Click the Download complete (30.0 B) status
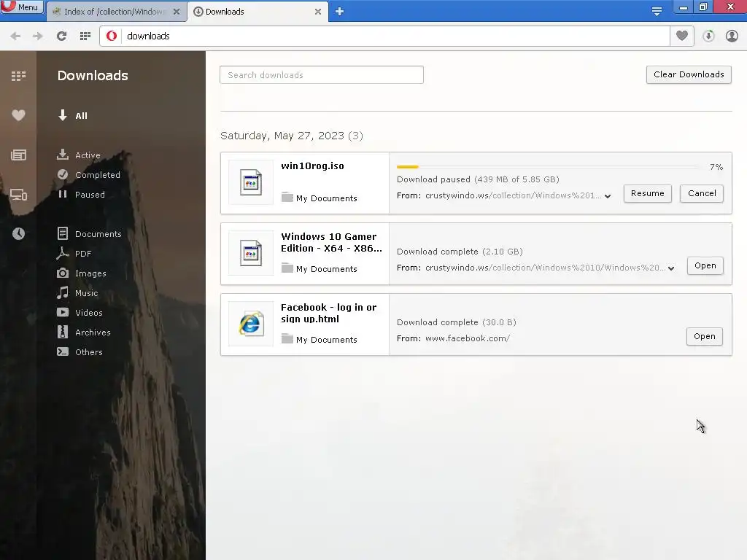The width and height of the screenshot is (747, 560). [457, 322]
